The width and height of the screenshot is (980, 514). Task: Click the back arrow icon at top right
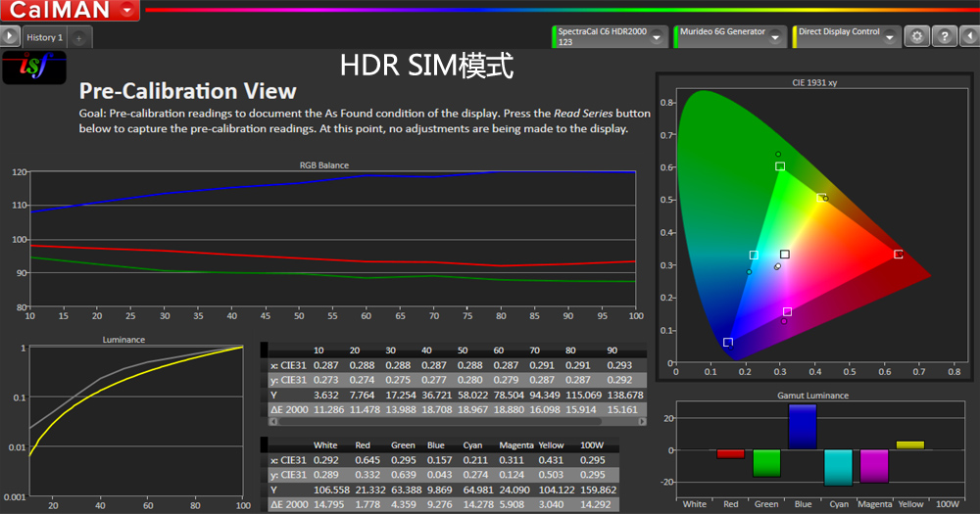pos(969,37)
